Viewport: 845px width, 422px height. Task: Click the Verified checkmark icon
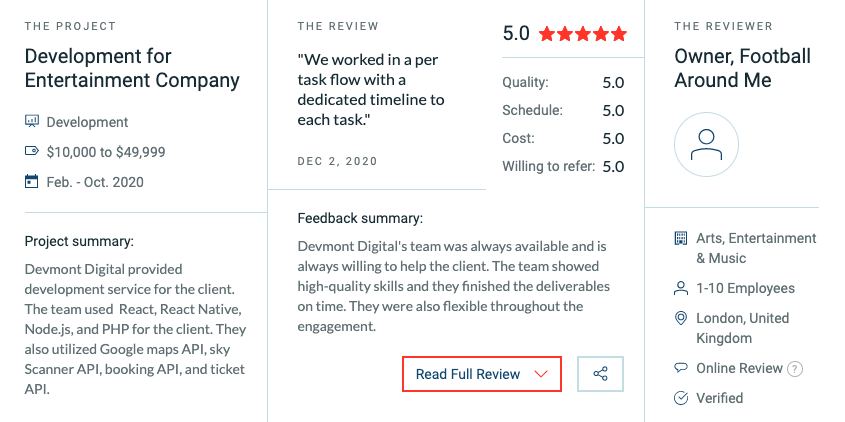click(681, 398)
